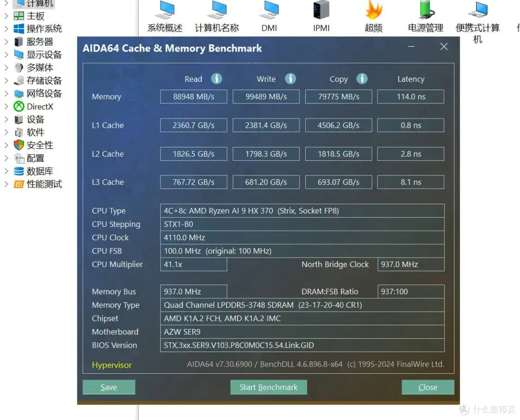520x420 pixels.
Task: Click the Write info icon
Action: (290, 79)
